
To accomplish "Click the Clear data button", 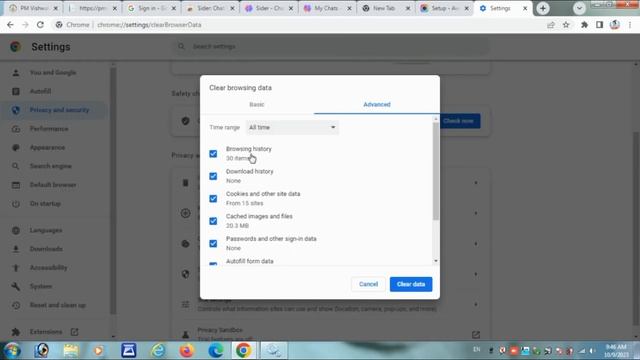I will click(x=411, y=284).
